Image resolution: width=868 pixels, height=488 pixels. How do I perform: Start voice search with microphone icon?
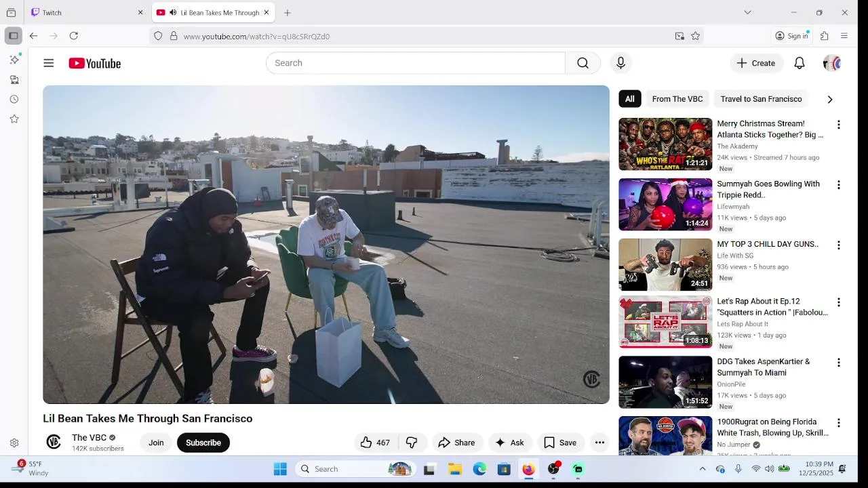point(620,63)
